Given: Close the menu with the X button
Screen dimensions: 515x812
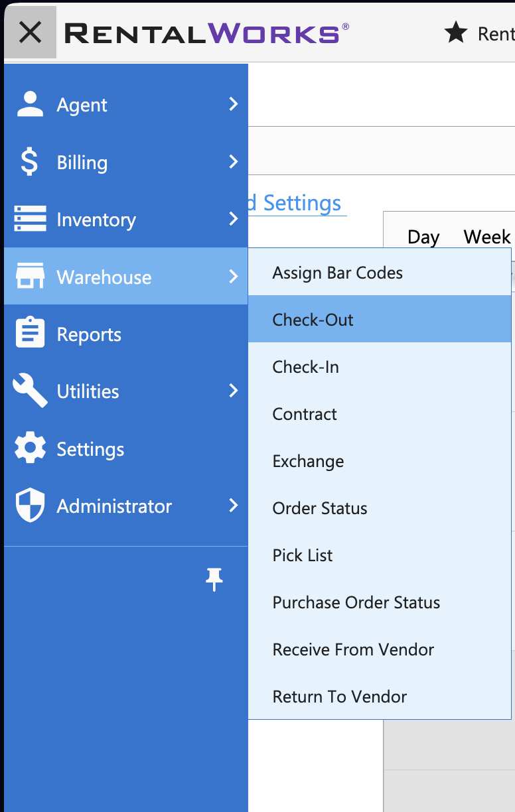Looking at the screenshot, I should point(30,32).
